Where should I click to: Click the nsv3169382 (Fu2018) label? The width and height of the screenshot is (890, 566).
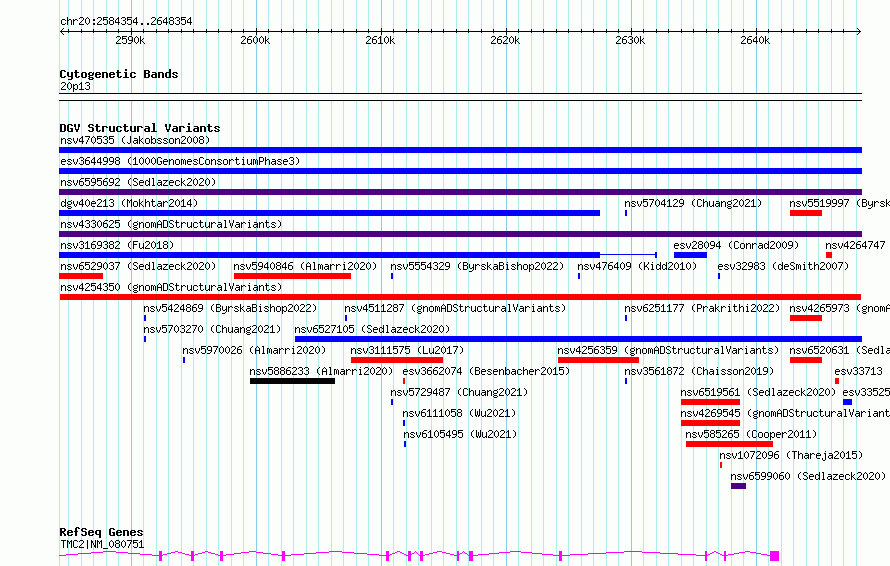click(117, 245)
